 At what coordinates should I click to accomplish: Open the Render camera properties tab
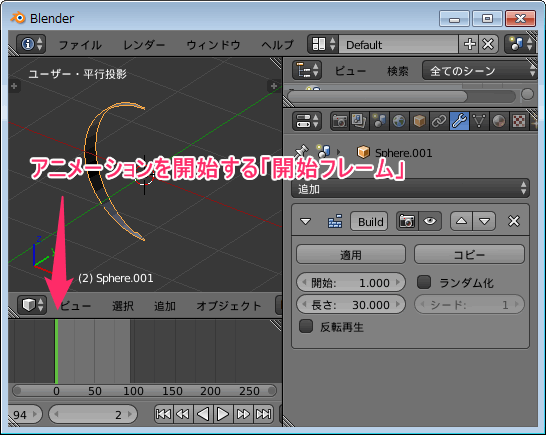point(340,121)
